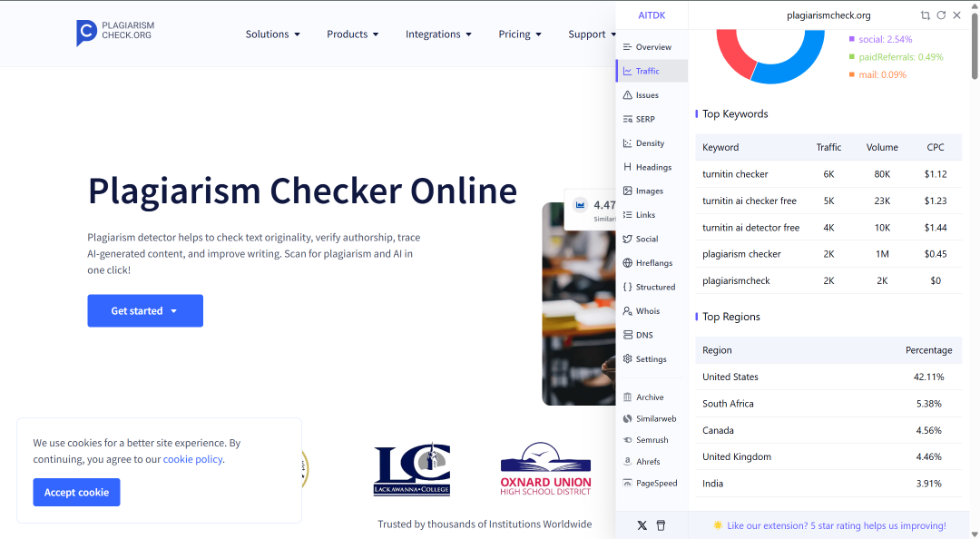Click the Oxnard Union High School District logo
The height and width of the screenshot is (539, 980).
[545, 469]
